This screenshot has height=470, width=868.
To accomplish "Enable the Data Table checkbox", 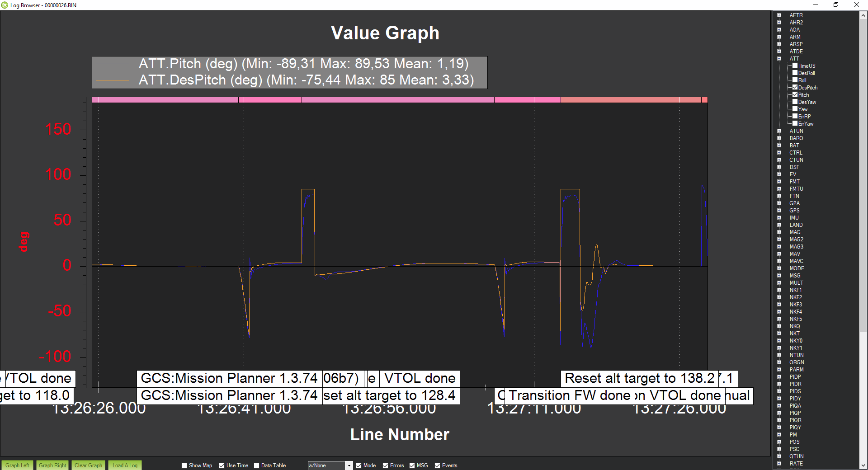I will point(256,465).
